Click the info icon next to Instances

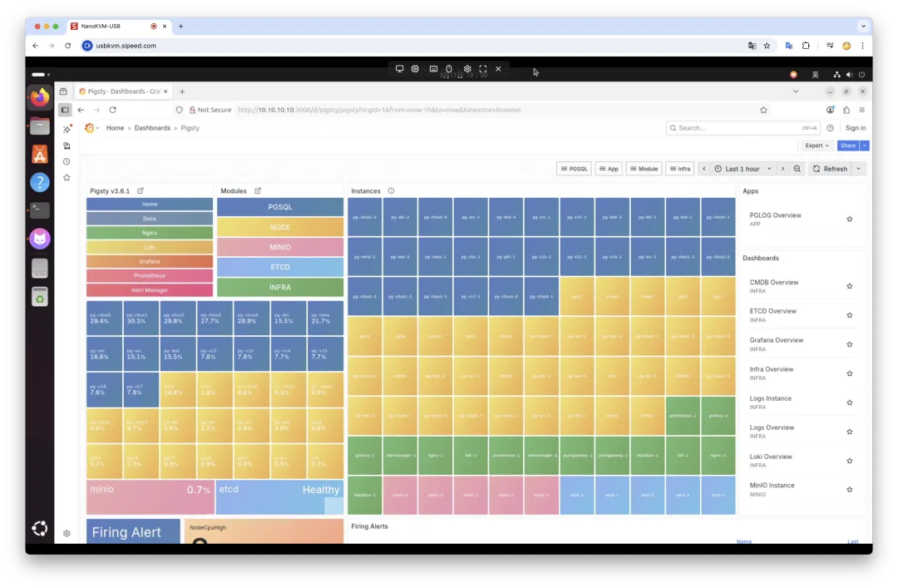(x=391, y=190)
